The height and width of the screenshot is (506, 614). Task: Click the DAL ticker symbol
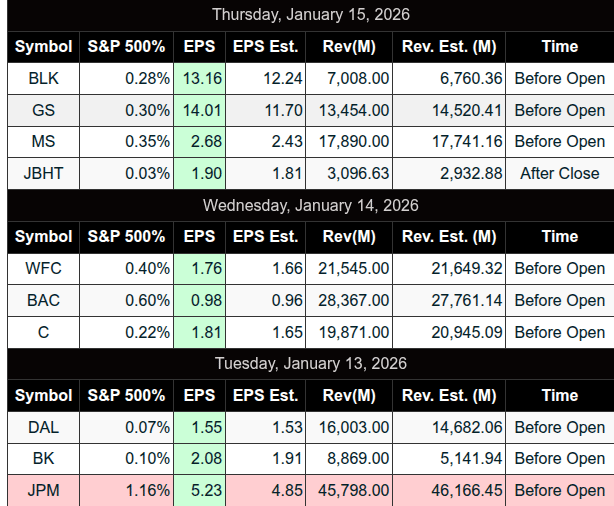pyautogui.click(x=43, y=427)
